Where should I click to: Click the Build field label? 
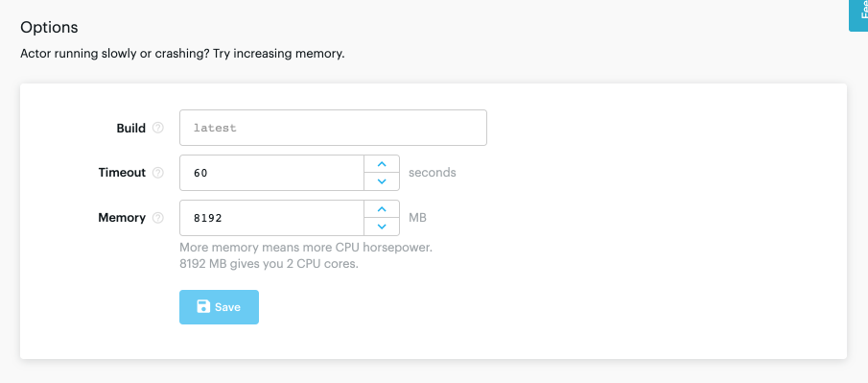131,128
